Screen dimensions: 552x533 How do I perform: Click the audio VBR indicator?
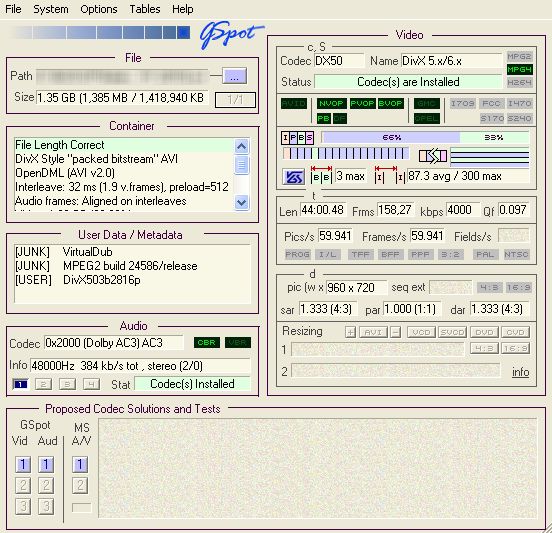point(238,343)
